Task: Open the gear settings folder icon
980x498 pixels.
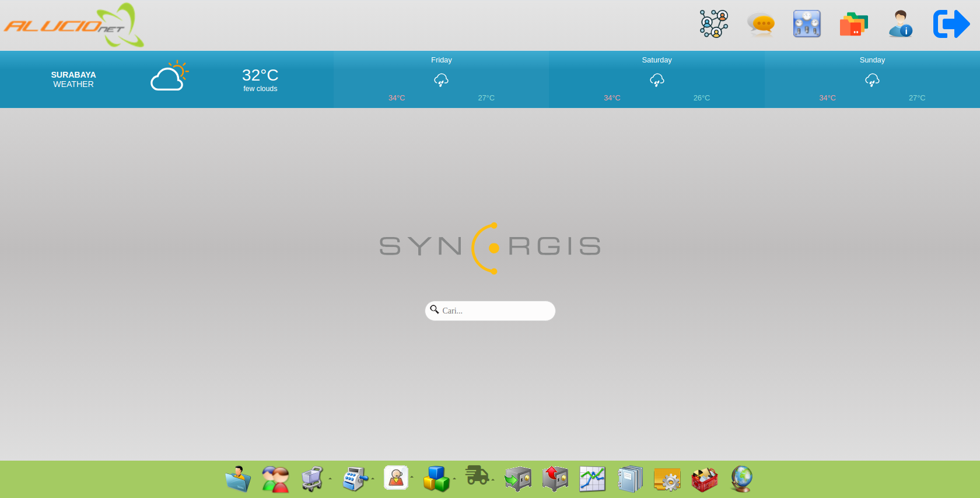Action: 667,479
